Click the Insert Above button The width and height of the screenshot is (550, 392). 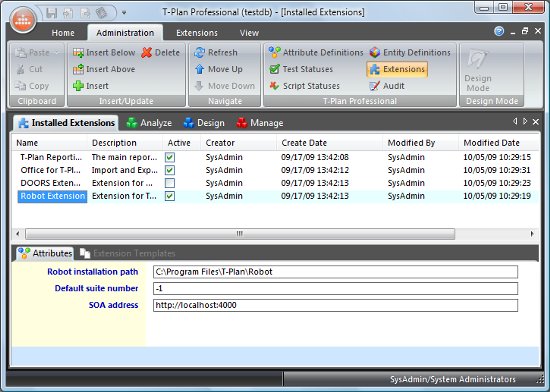[104, 69]
